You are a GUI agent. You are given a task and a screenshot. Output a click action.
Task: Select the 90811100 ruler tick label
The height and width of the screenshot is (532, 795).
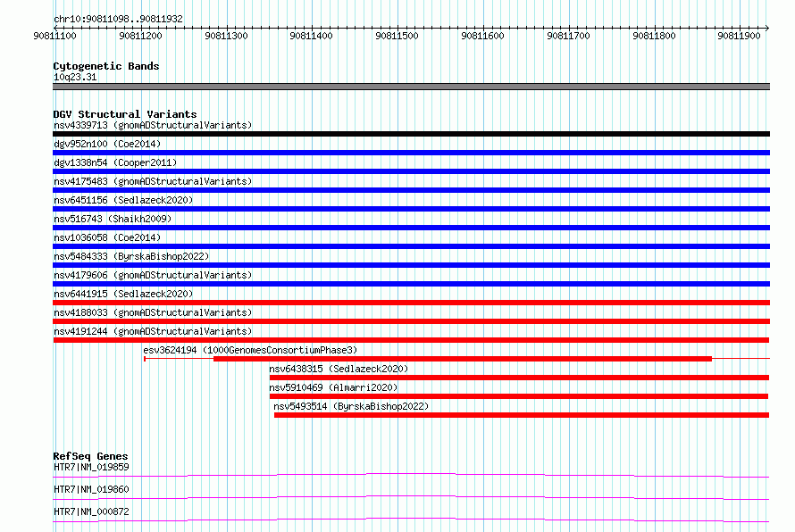(x=54, y=36)
